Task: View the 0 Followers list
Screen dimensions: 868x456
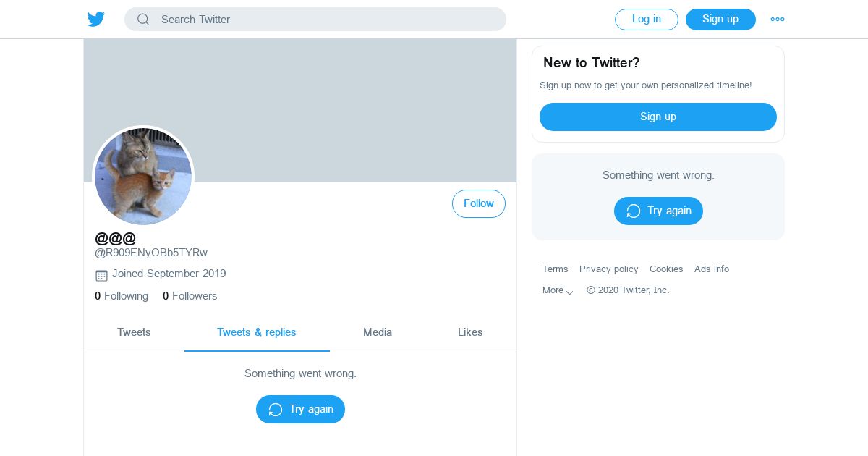Action: click(190, 296)
